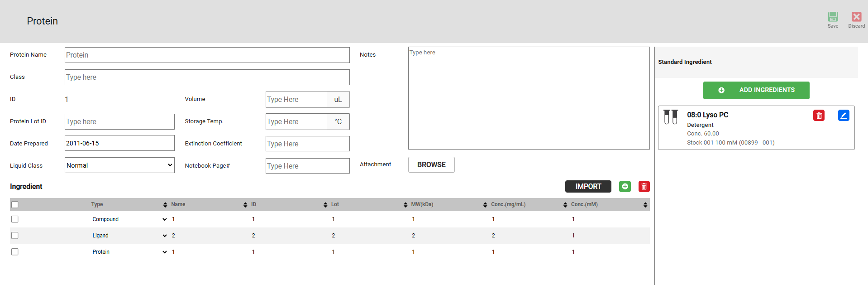This screenshot has width=868, height=285.
Task: Open the Liquid Class dropdown
Action: [x=119, y=165]
